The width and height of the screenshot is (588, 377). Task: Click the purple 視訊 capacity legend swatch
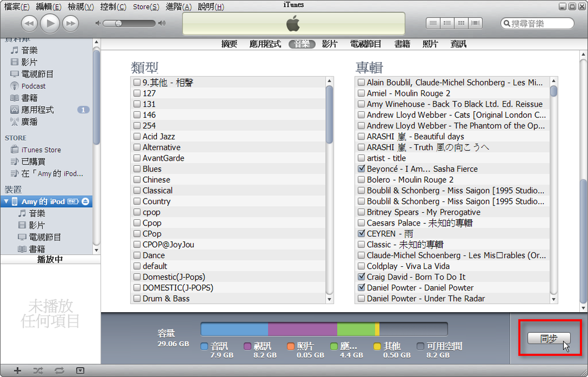pyautogui.click(x=247, y=346)
